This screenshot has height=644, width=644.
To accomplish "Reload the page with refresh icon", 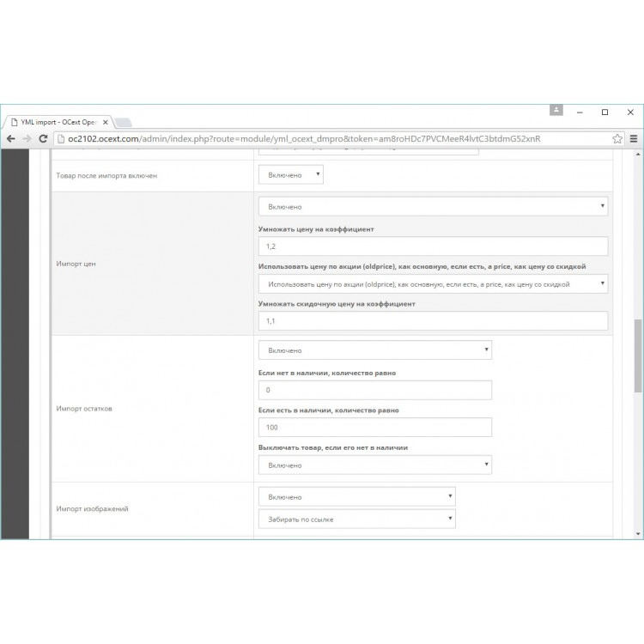I will pyautogui.click(x=43, y=139).
